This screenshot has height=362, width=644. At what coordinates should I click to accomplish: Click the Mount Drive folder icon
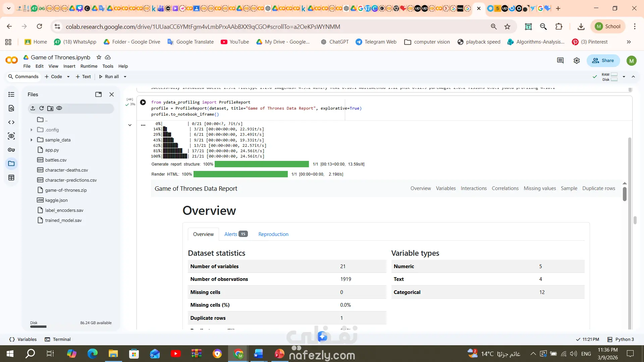point(50,108)
